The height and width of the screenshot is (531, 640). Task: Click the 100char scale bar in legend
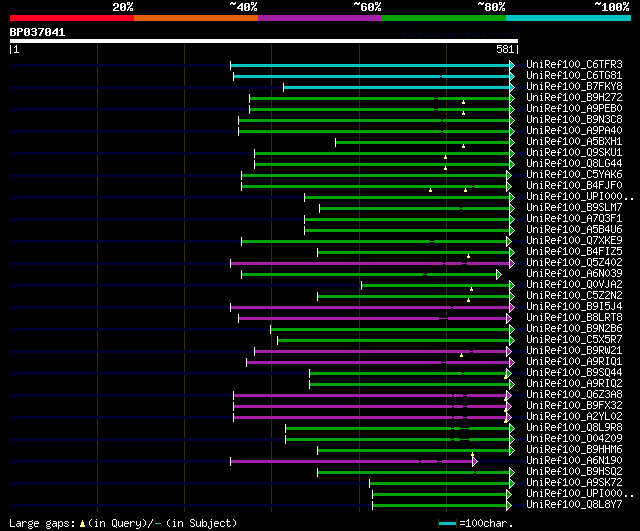[447, 524]
